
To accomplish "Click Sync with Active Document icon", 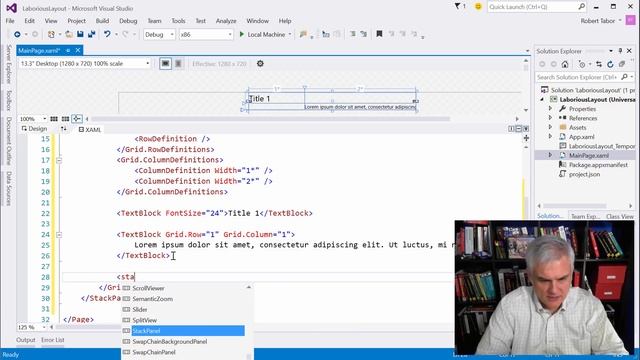I will click(x=599, y=64).
